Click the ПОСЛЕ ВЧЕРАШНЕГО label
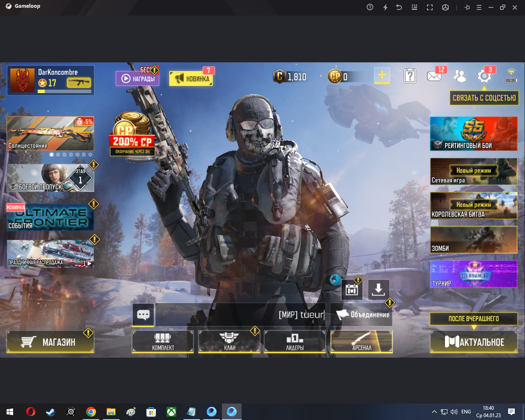 [474, 319]
